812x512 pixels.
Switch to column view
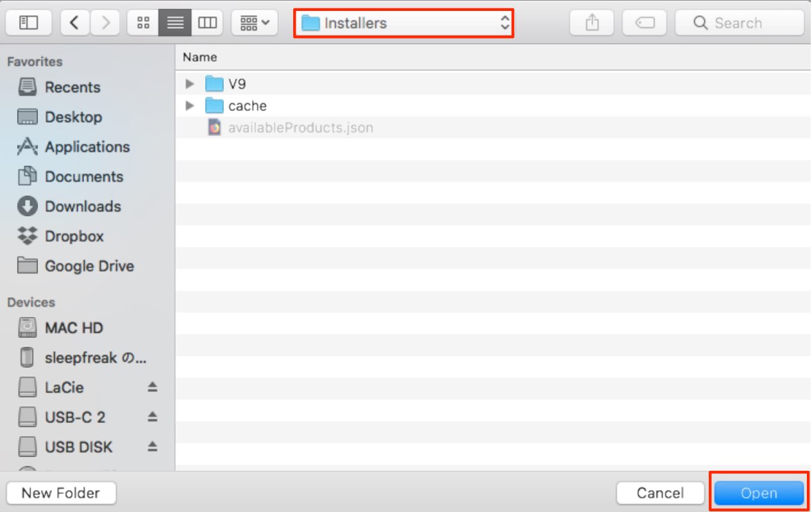tap(207, 23)
